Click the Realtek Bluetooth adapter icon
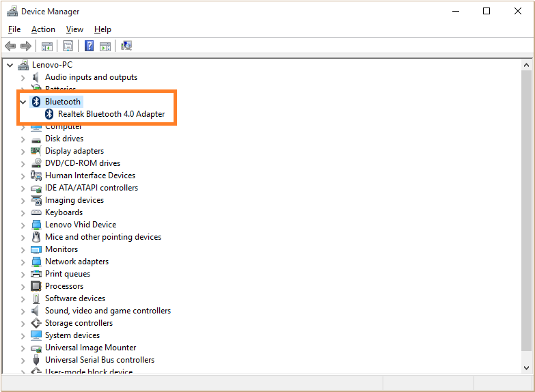The image size is (535, 392). point(49,114)
